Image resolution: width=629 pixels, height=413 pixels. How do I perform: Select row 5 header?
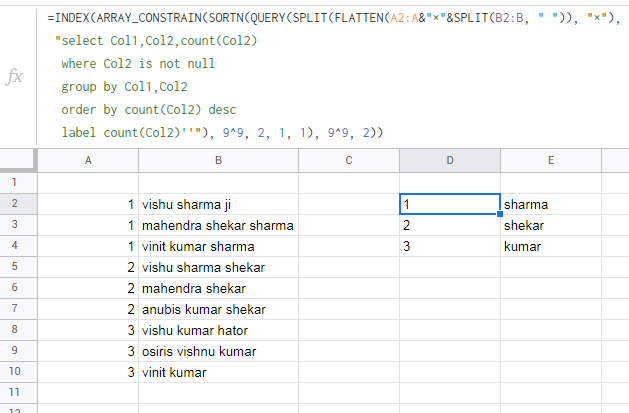(18, 267)
